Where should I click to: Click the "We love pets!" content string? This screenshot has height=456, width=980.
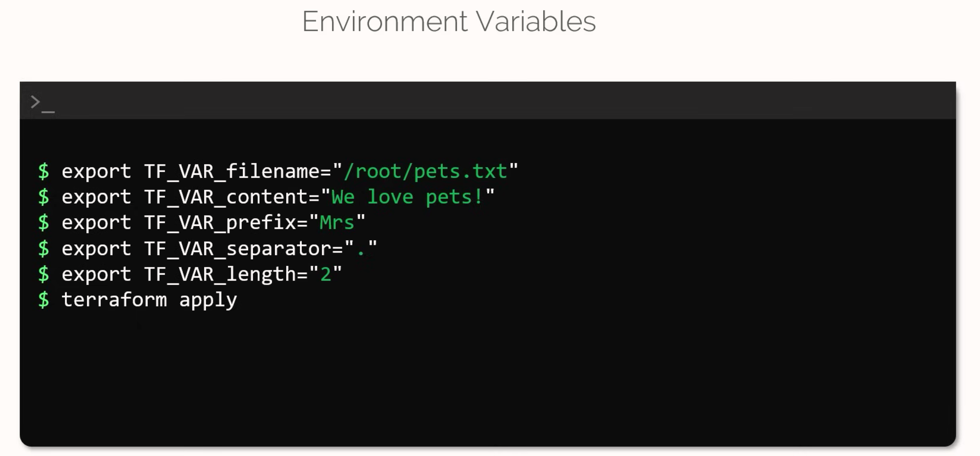tap(407, 197)
